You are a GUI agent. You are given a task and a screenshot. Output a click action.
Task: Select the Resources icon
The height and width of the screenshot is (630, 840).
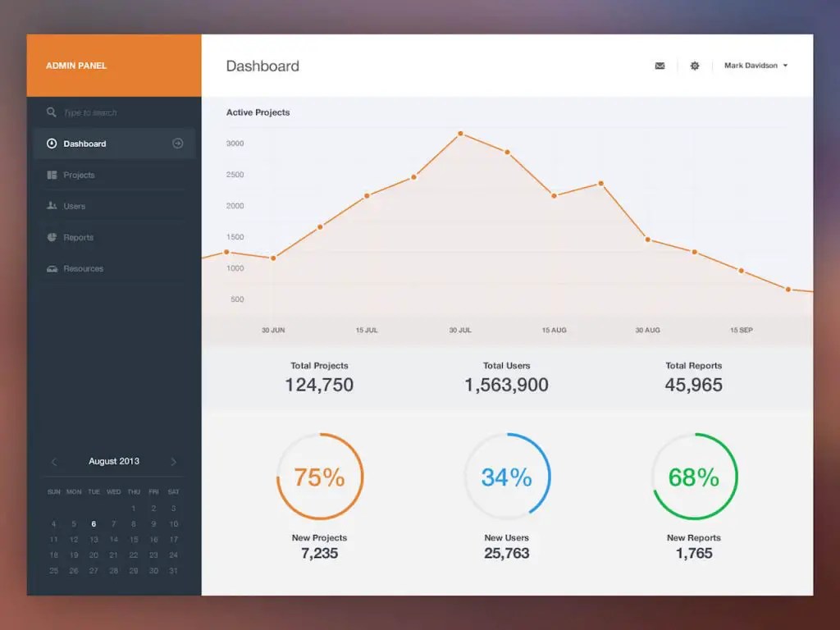pyautogui.click(x=51, y=268)
